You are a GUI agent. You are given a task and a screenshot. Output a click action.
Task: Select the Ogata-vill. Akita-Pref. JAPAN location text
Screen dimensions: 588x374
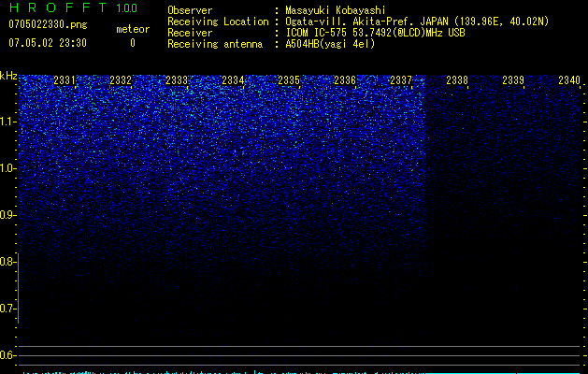click(417, 22)
